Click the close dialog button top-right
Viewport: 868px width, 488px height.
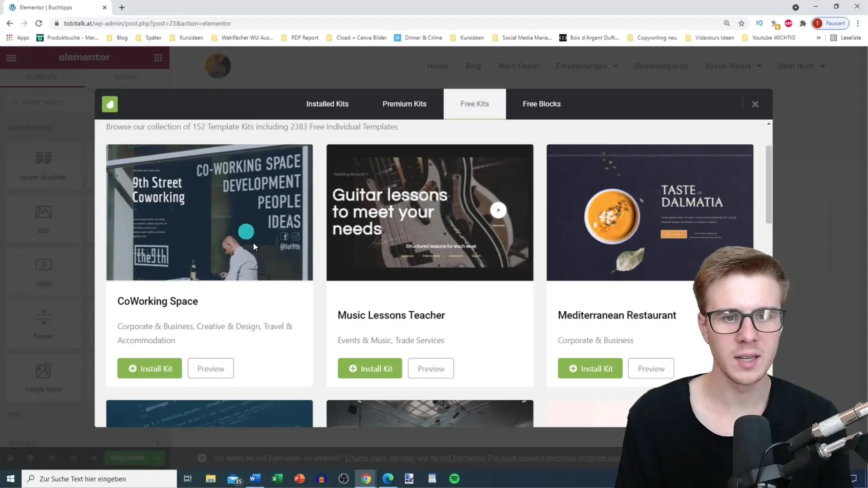[755, 103]
